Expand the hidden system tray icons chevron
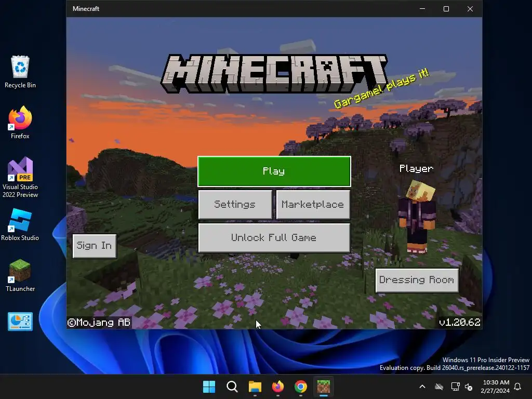Screen dimensions: 532x399 (422, 387)
